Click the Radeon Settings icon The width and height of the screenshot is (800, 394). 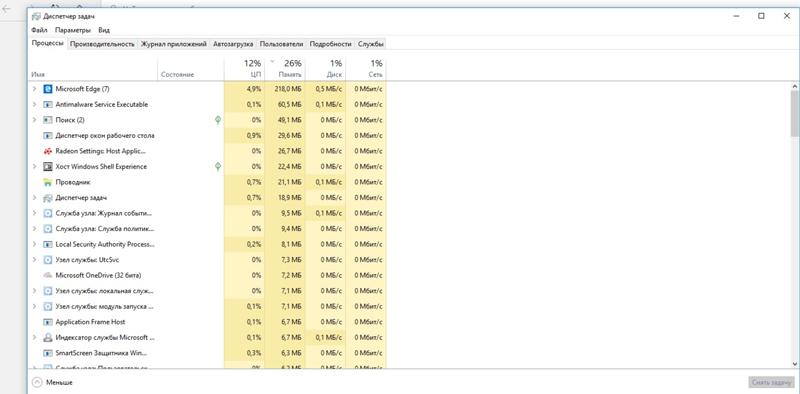[47, 151]
